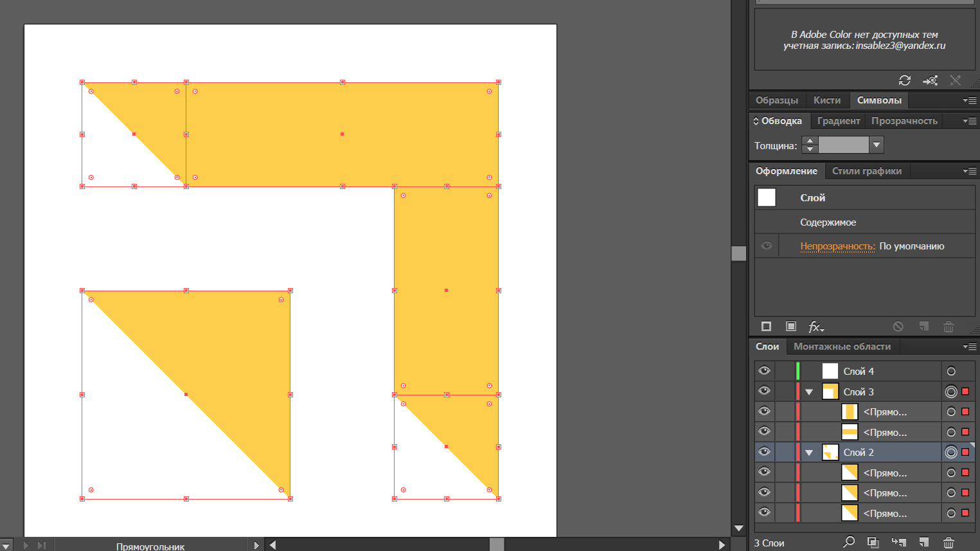
Task: Switch to the Образцы tab
Action: (776, 100)
